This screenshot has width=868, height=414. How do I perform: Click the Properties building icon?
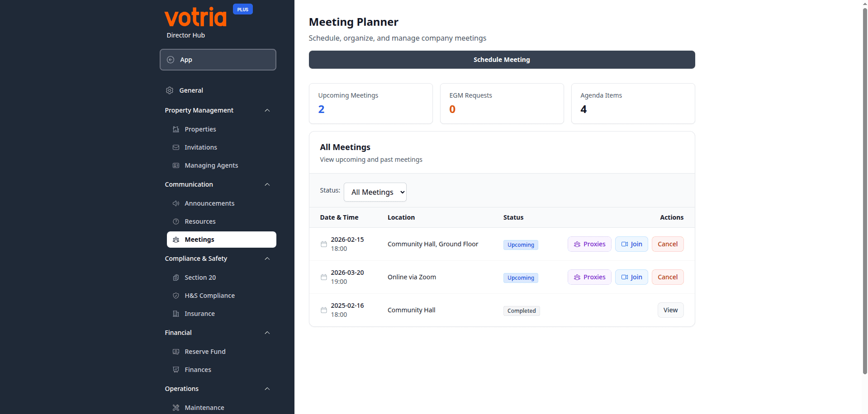pos(176,129)
